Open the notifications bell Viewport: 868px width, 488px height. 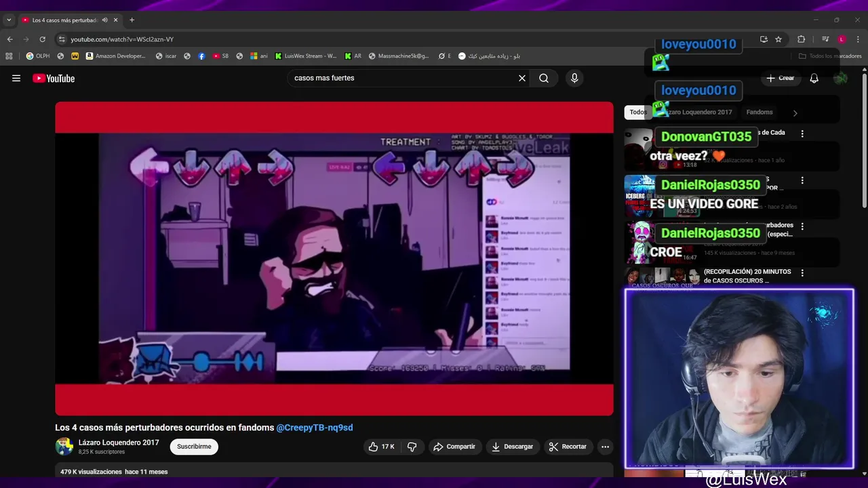tap(814, 78)
